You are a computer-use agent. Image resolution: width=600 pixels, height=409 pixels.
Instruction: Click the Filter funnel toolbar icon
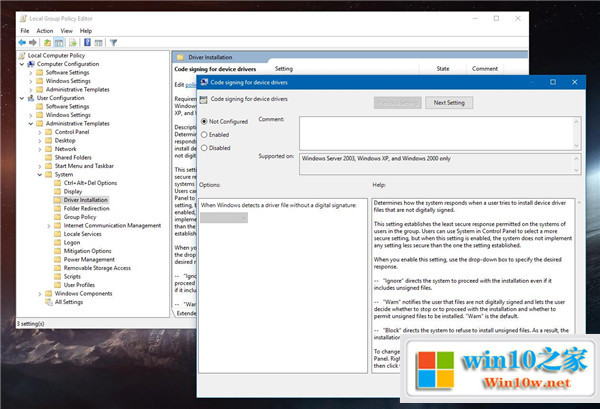(113, 42)
